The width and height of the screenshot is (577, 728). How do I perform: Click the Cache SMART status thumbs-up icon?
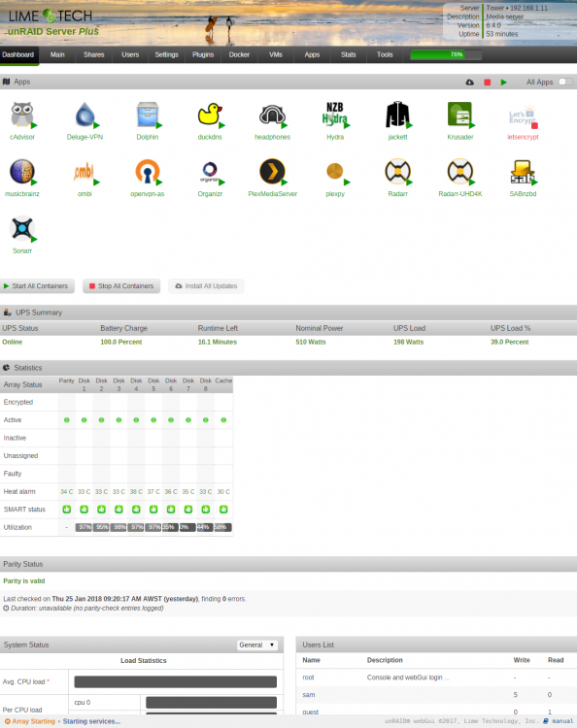pyautogui.click(x=223, y=510)
